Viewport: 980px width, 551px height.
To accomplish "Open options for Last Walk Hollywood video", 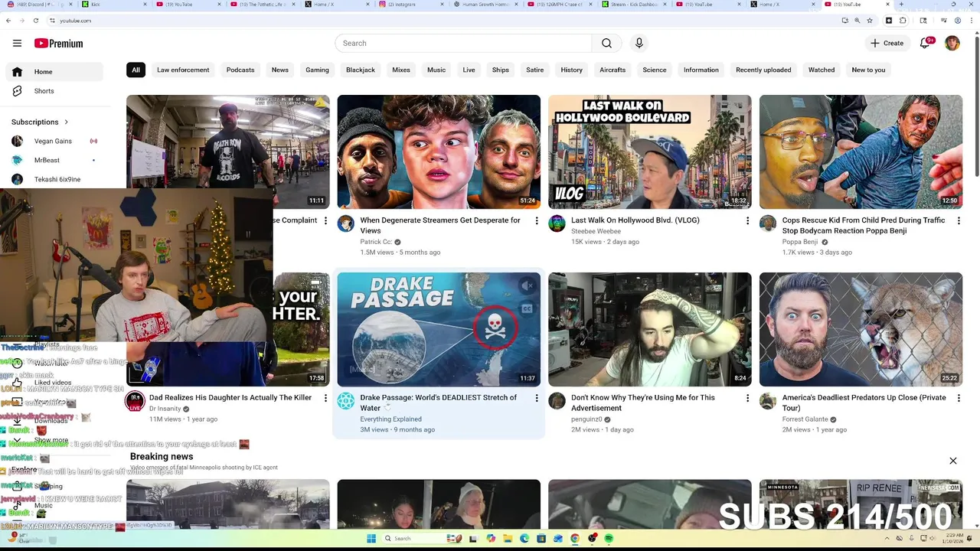I will tap(747, 220).
